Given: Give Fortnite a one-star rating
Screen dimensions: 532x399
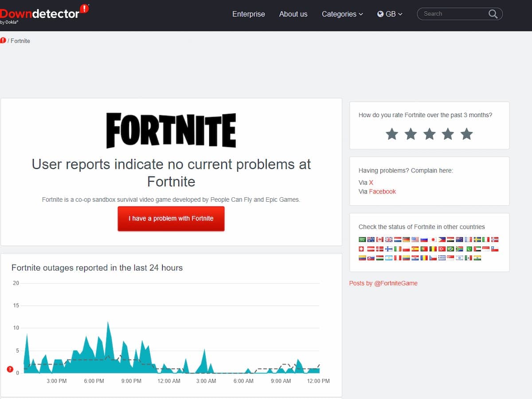Looking at the screenshot, I should (392, 133).
